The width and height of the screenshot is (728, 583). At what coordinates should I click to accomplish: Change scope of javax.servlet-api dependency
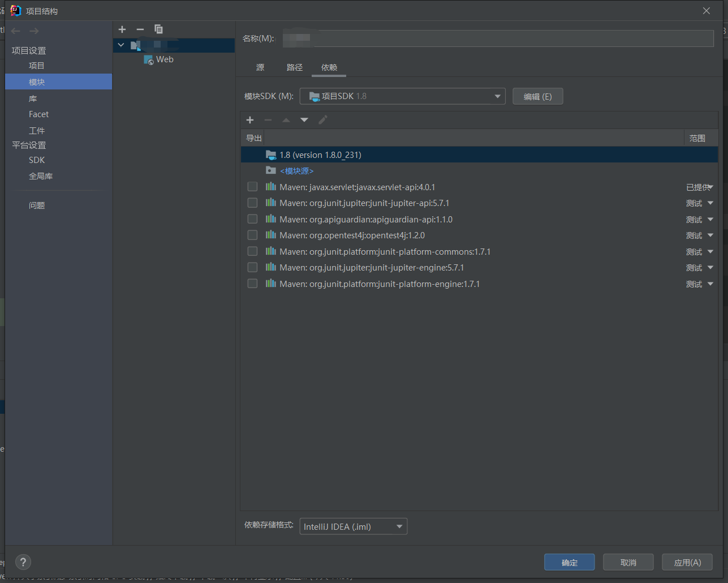point(700,187)
